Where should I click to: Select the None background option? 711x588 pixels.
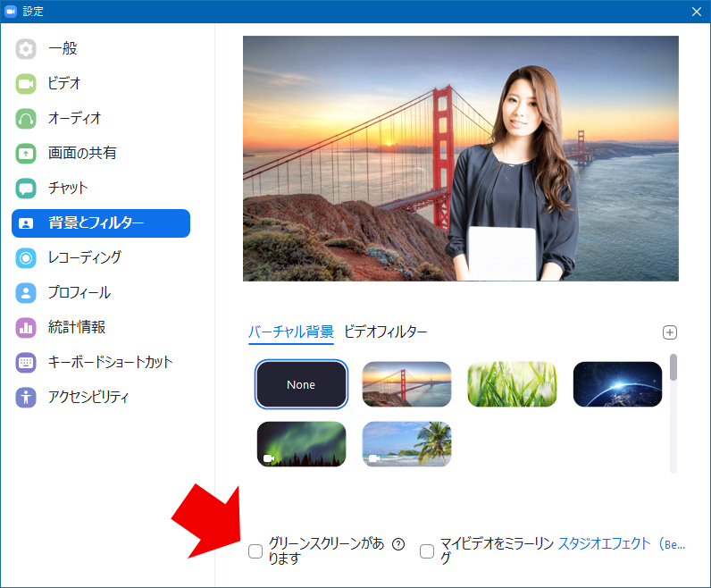[x=301, y=384]
